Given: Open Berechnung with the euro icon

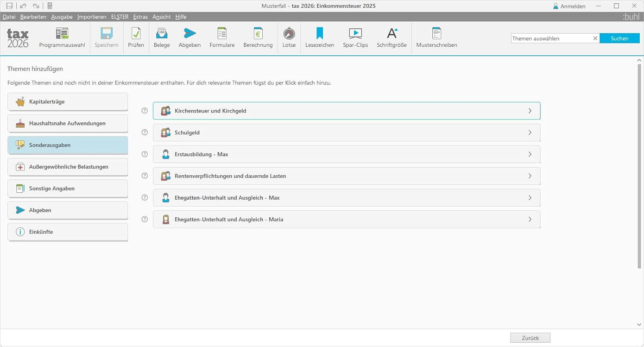Looking at the screenshot, I should (258, 34).
